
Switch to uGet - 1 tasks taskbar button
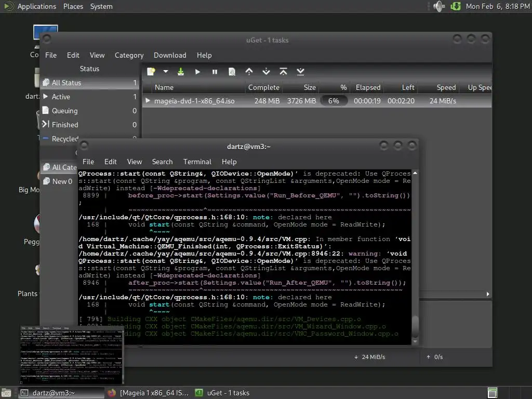pos(222,393)
